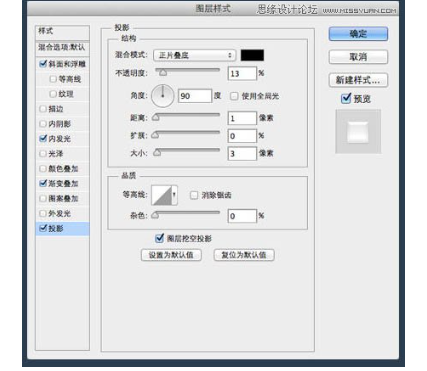Image resolution: width=427 pixels, height=371 pixels.
Task: Open the 混合模式 blend mode dropdown
Action: coord(194,55)
